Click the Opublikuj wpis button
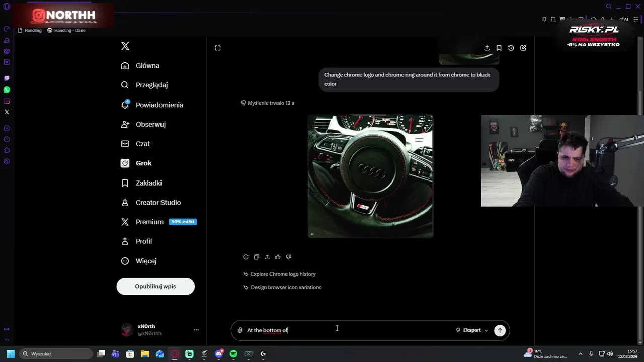Screen dimensions: 644x362 [x=155, y=286]
